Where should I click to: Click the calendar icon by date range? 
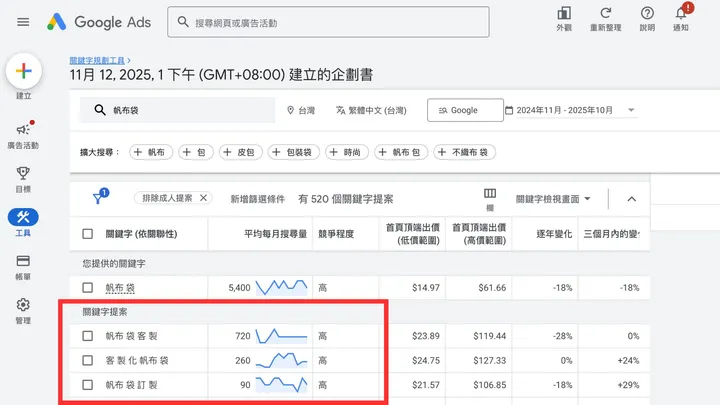coord(509,110)
